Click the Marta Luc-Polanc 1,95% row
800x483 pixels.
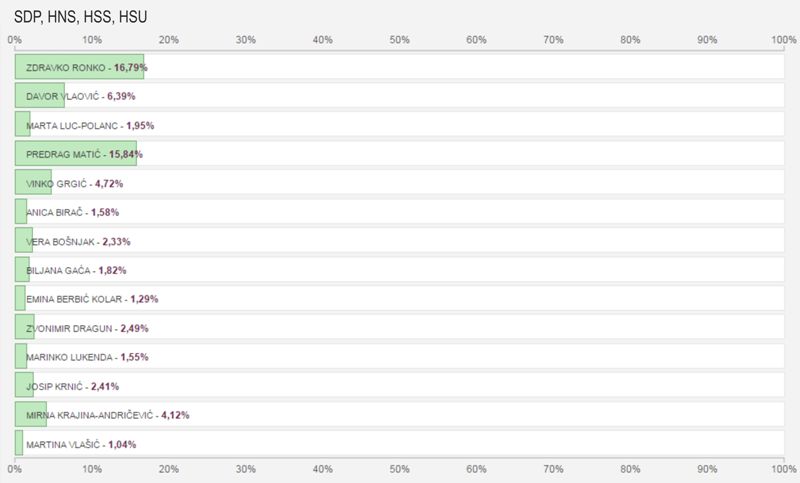click(399, 124)
